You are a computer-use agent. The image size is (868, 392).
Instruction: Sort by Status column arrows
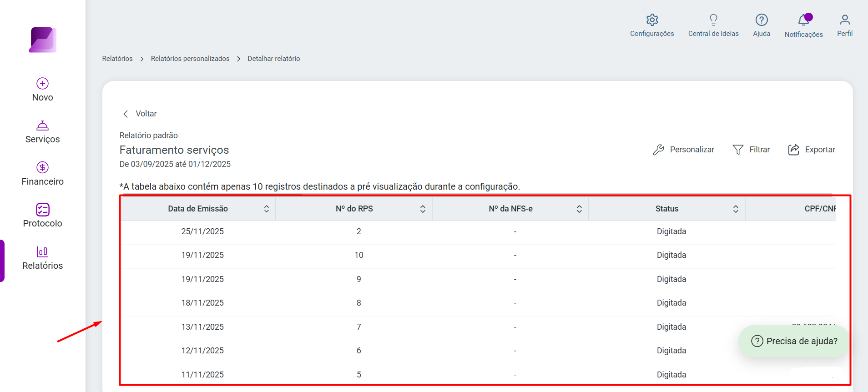click(x=736, y=209)
